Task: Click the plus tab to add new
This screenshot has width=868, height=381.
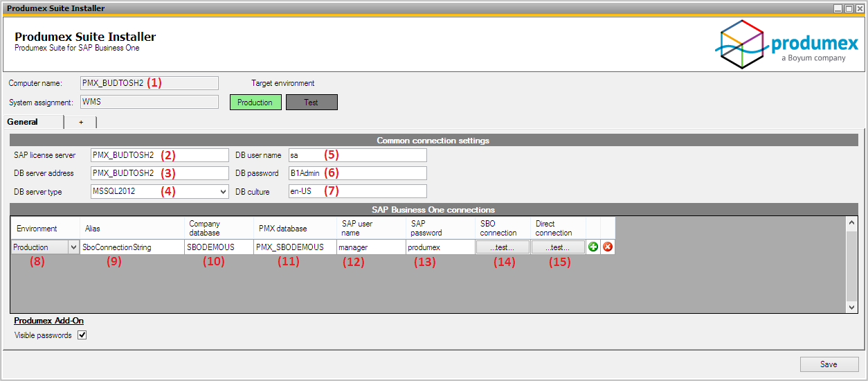Action: click(x=81, y=122)
